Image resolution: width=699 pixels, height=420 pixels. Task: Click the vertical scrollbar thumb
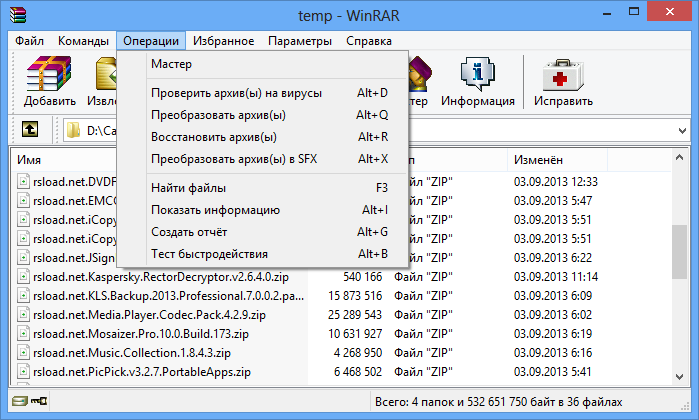pyautogui.click(x=679, y=252)
